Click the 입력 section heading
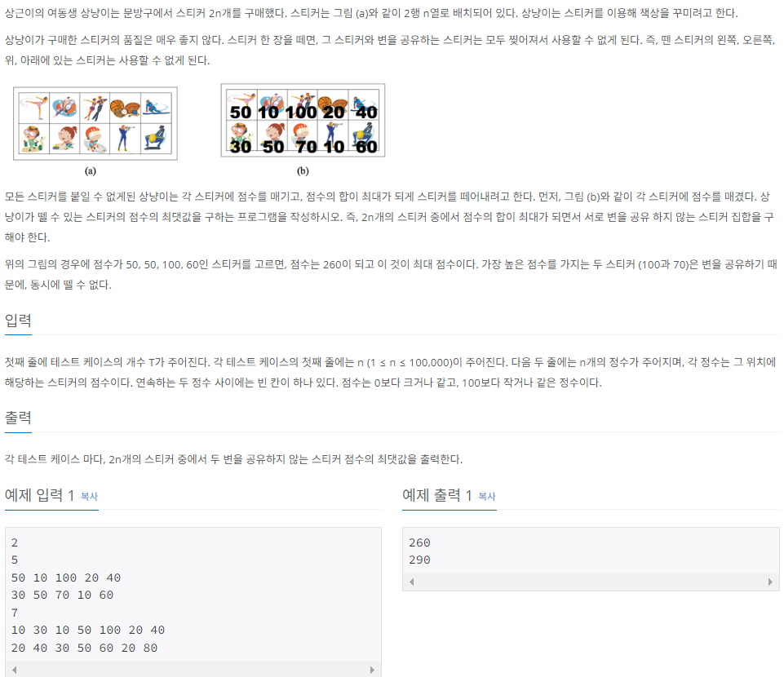Image resolution: width=784 pixels, height=677 pixels. point(18,320)
